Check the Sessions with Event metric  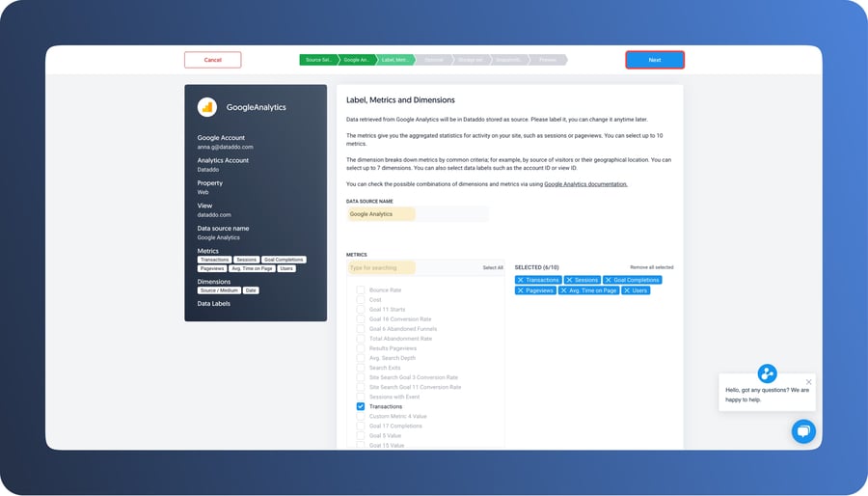pyautogui.click(x=361, y=397)
